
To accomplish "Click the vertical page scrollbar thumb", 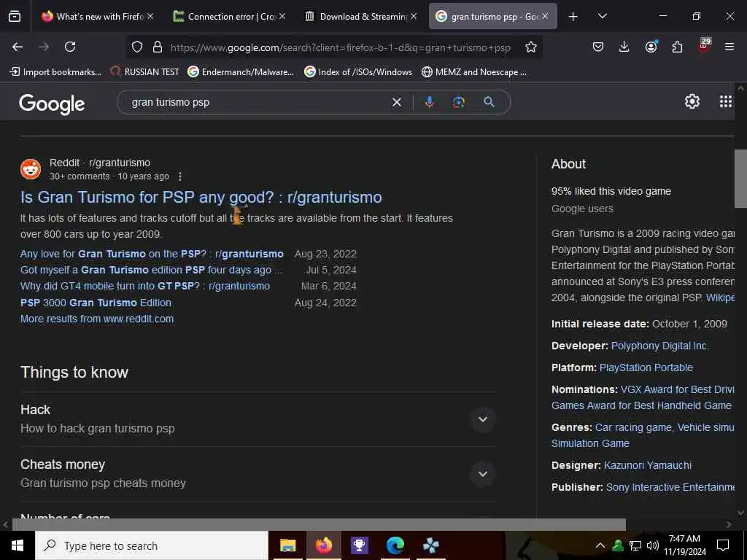I will click(x=740, y=179).
